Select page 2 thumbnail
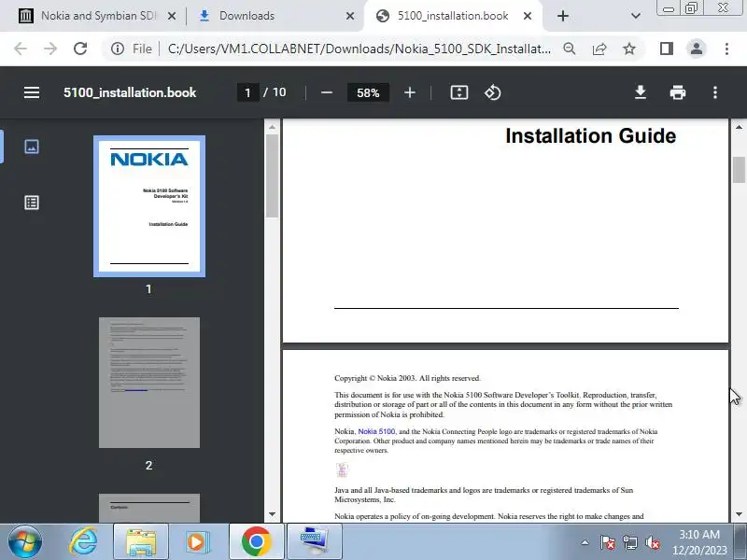 (x=149, y=383)
